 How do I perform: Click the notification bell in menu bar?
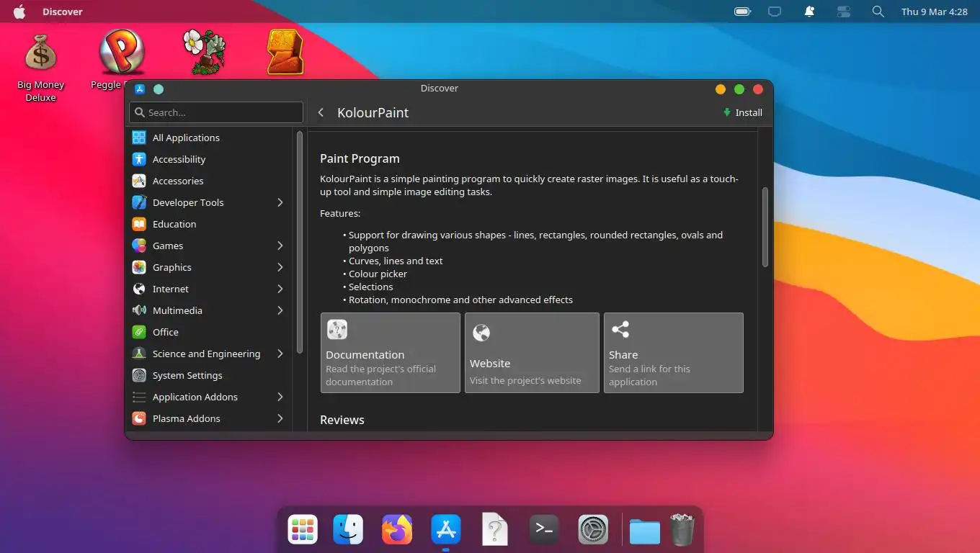pyautogui.click(x=809, y=12)
